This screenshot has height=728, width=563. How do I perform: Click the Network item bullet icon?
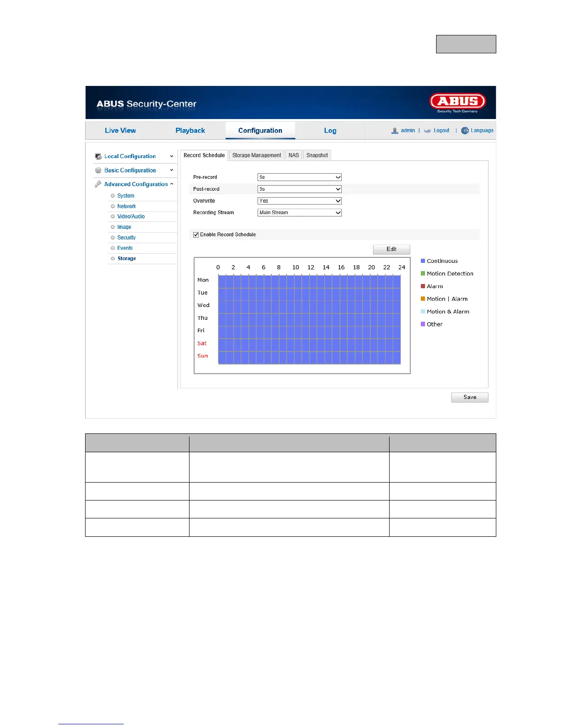point(113,206)
